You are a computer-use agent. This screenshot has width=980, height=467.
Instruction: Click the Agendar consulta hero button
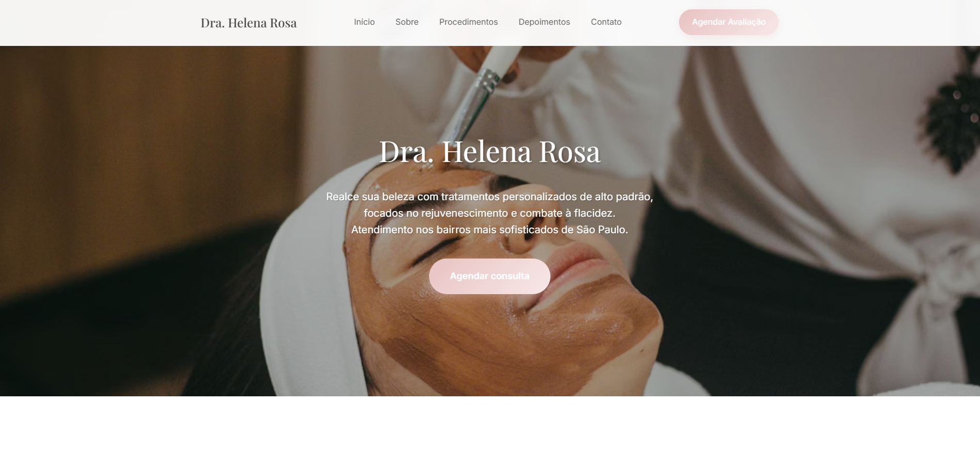point(489,276)
